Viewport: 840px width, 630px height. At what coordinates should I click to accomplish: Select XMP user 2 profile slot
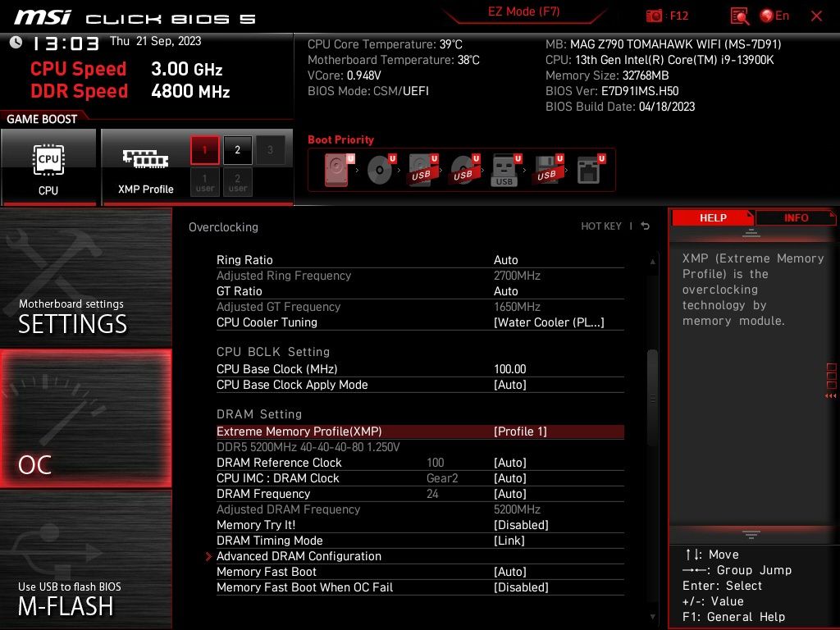coord(237,182)
